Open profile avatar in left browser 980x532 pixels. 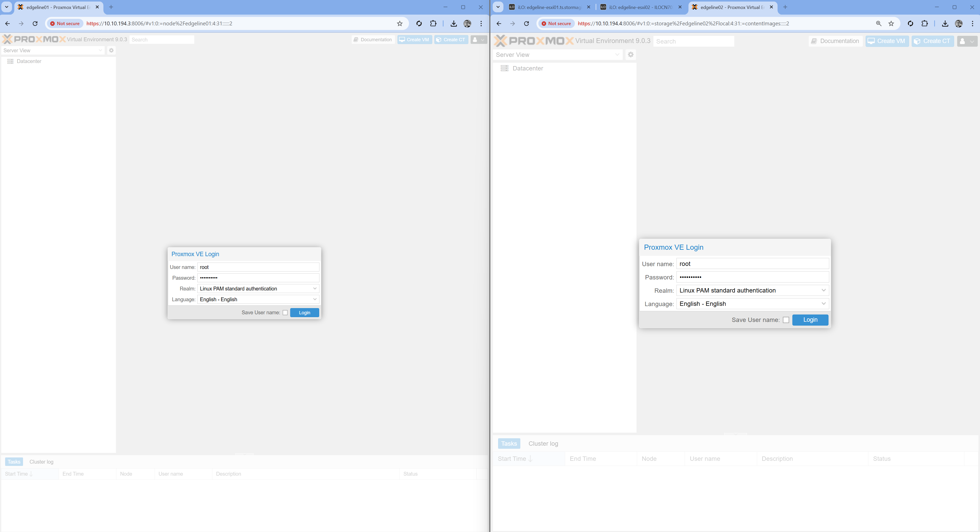(x=467, y=24)
